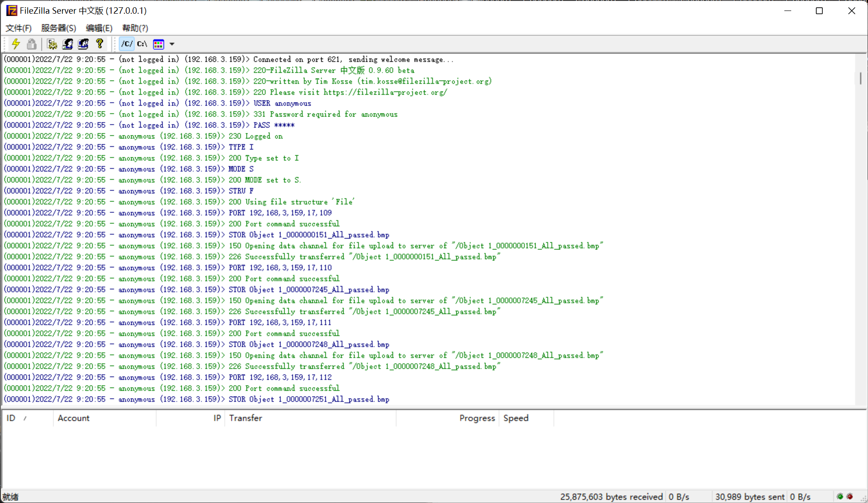This screenshot has height=503, width=868.
Task: Open the 文件(F) menu
Action: point(18,28)
